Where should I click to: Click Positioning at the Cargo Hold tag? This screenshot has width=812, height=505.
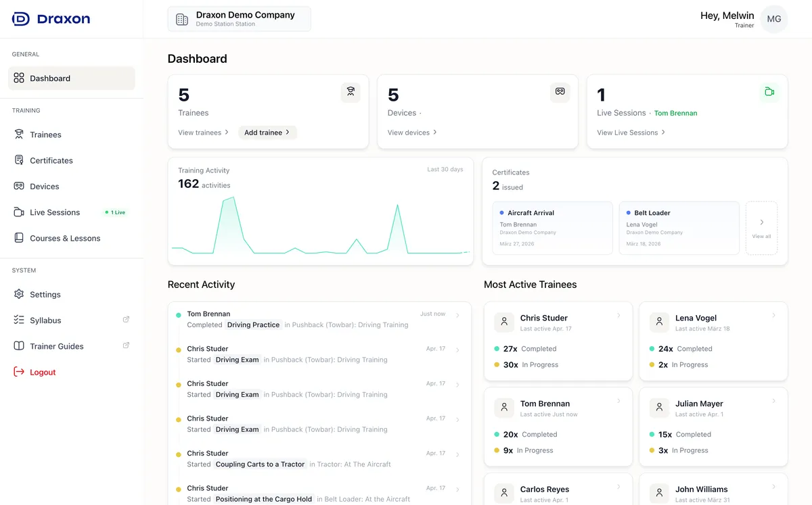click(264, 499)
